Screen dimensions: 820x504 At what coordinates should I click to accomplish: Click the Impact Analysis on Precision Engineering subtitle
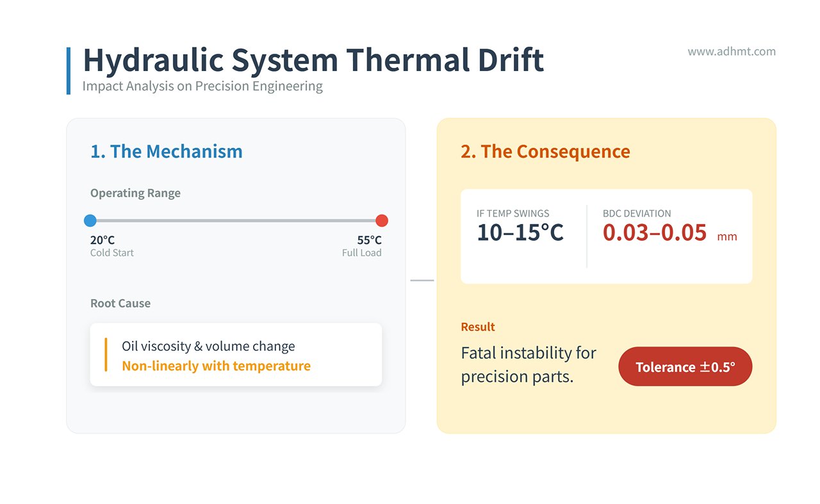pyautogui.click(x=202, y=86)
